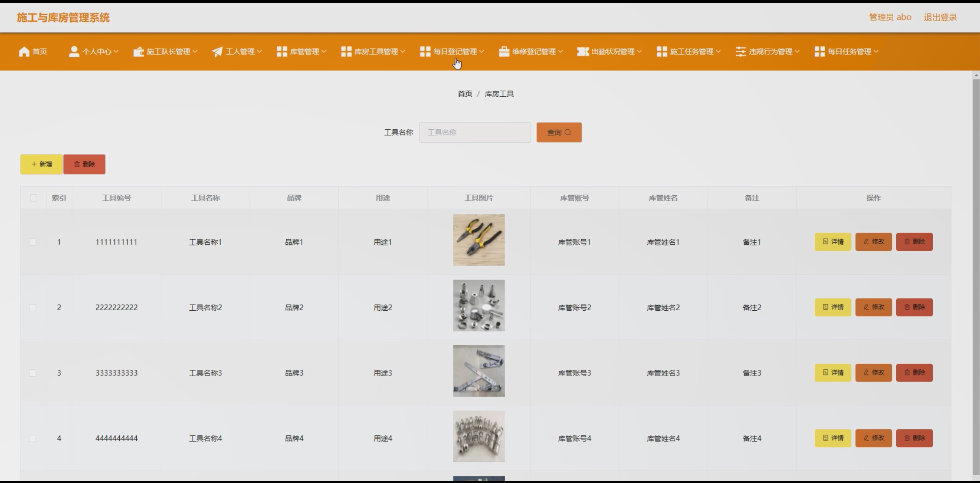Toggle the select-all checkbox in table header
Image resolution: width=980 pixels, height=483 pixels.
[33, 198]
